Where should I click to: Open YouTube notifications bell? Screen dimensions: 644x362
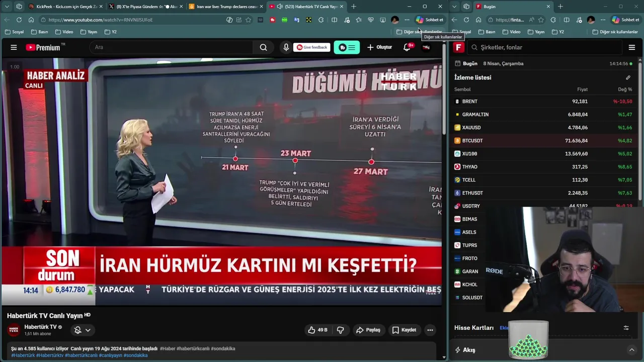[407, 47]
